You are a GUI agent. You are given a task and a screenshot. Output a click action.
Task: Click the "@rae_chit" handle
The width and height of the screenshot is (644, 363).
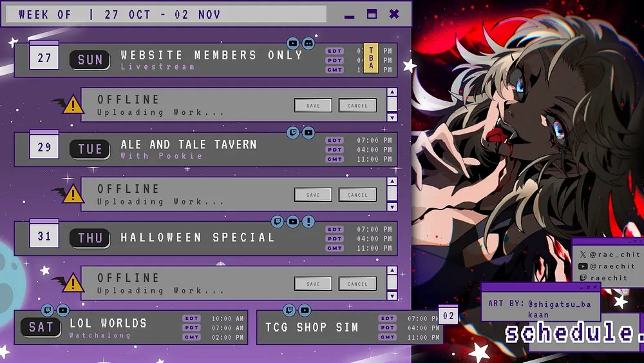pyautogui.click(x=615, y=255)
